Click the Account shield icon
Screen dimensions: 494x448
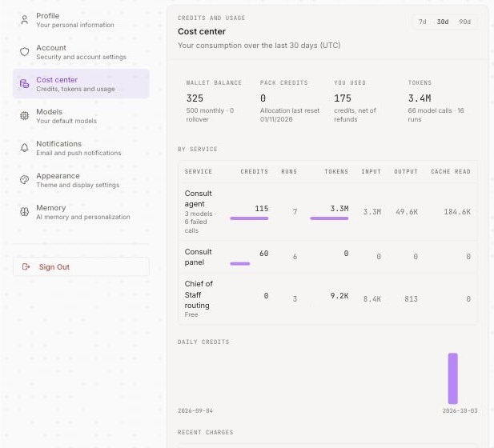(x=24, y=52)
